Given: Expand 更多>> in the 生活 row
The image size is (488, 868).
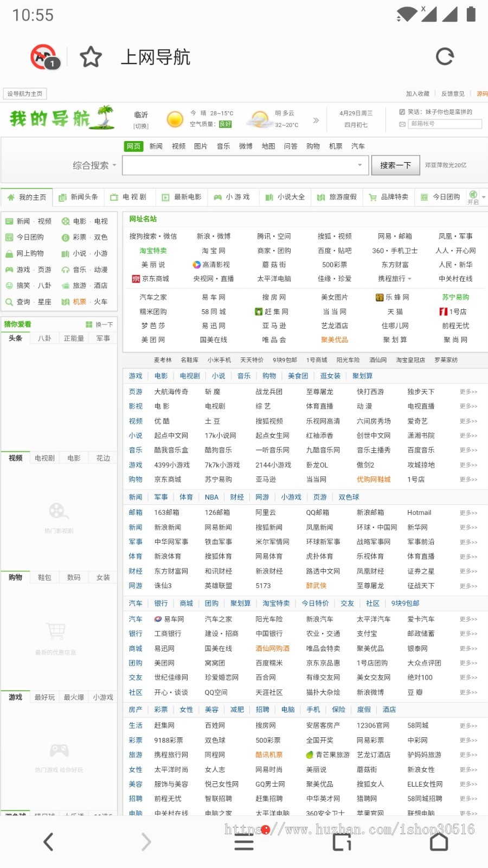Looking at the screenshot, I should point(468,725).
